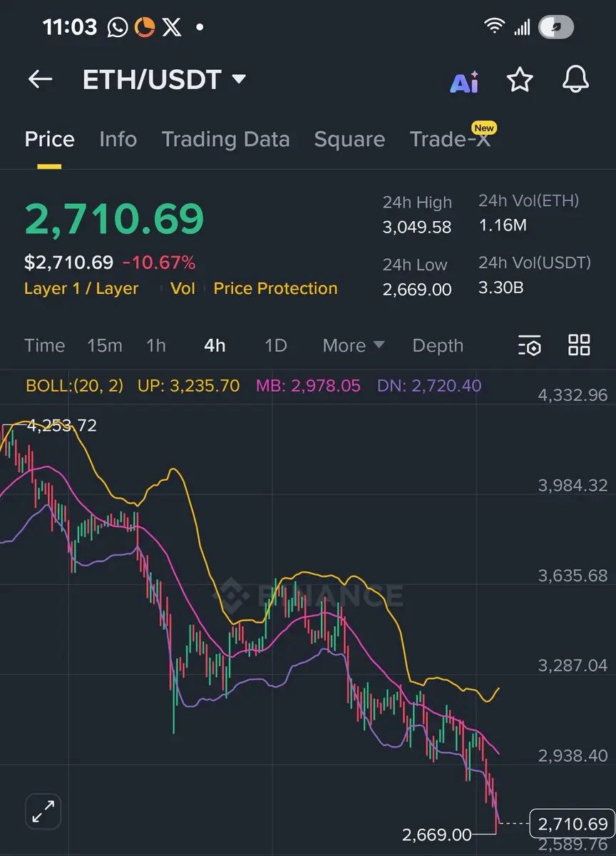Tap the 3,635.68 price axis label
This screenshot has height=856, width=616.
click(x=573, y=575)
